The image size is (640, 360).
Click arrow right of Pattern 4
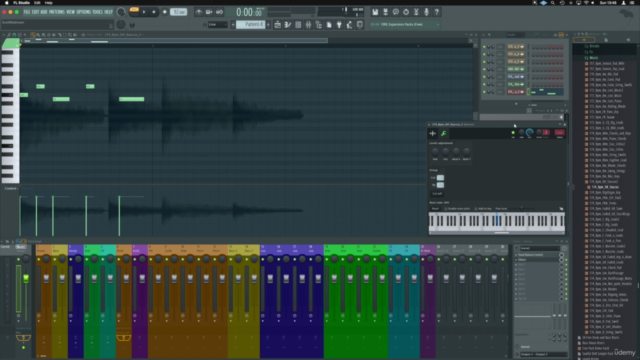[268, 25]
